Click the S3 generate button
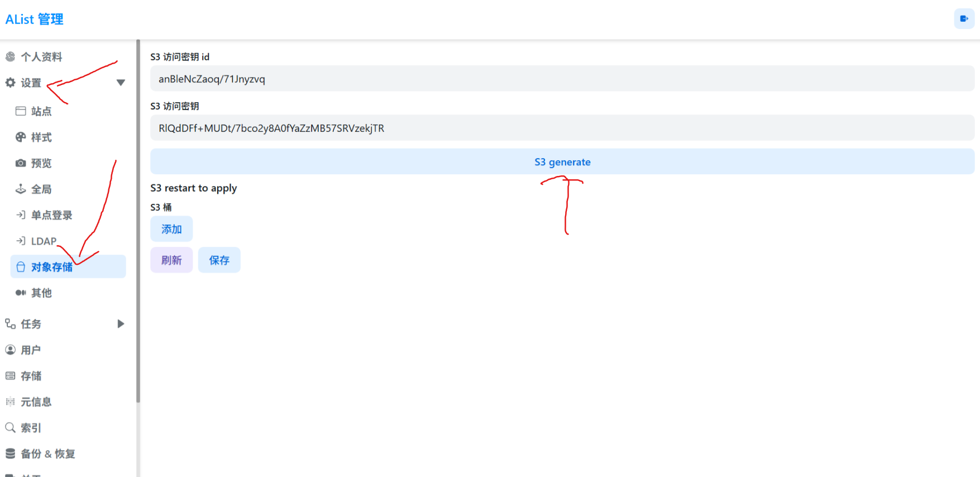The height and width of the screenshot is (477, 980). [x=562, y=162]
